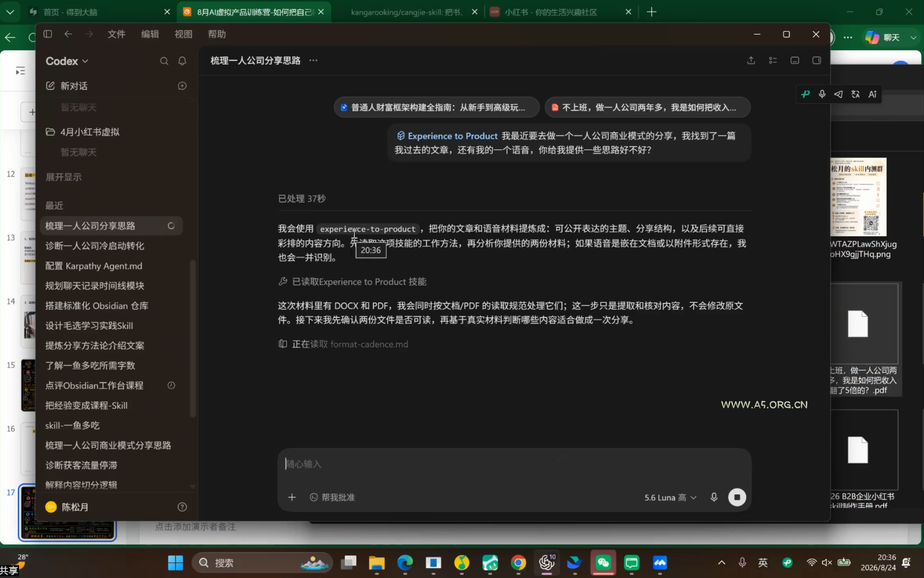Image resolution: width=924 pixels, height=578 pixels.
Task: Open the 视图 menu
Action: coord(183,34)
